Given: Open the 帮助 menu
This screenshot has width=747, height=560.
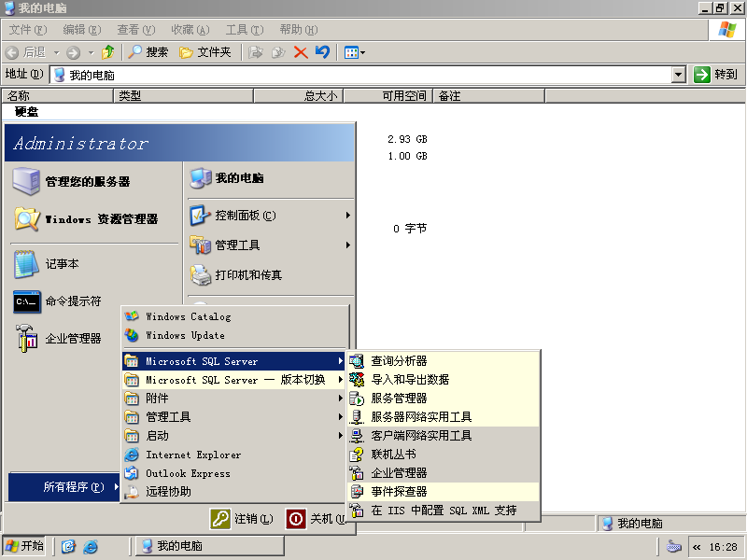Looking at the screenshot, I should pos(299,30).
